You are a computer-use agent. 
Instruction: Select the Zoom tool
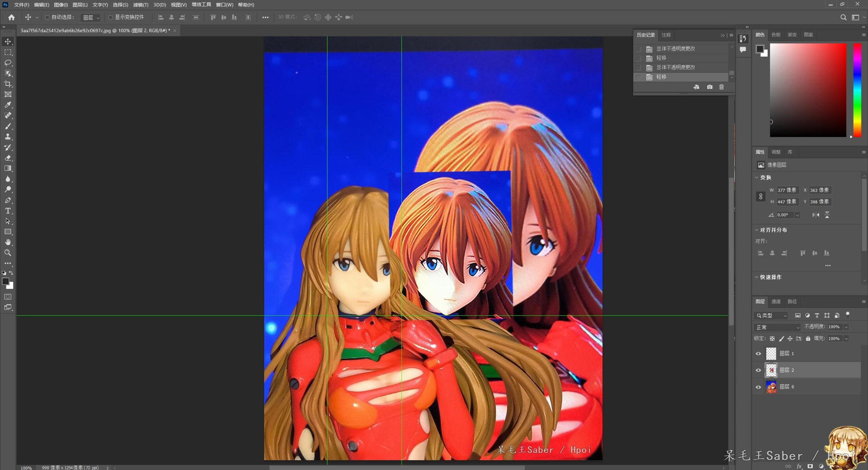pyautogui.click(x=8, y=253)
